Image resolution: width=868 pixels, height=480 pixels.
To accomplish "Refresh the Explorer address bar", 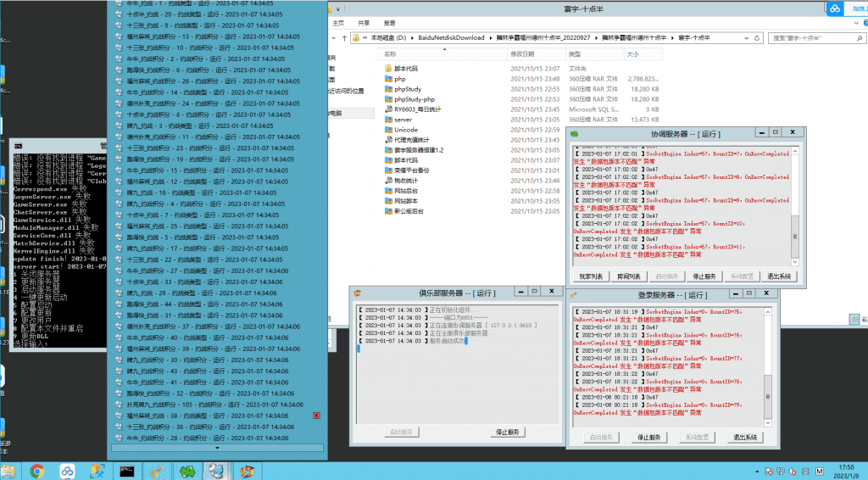I will [x=757, y=38].
